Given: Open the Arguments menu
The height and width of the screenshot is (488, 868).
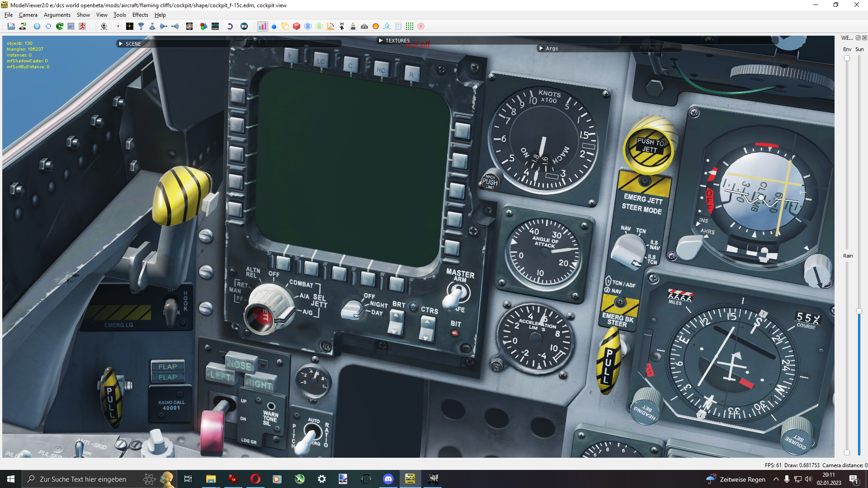Looking at the screenshot, I should 57,15.
